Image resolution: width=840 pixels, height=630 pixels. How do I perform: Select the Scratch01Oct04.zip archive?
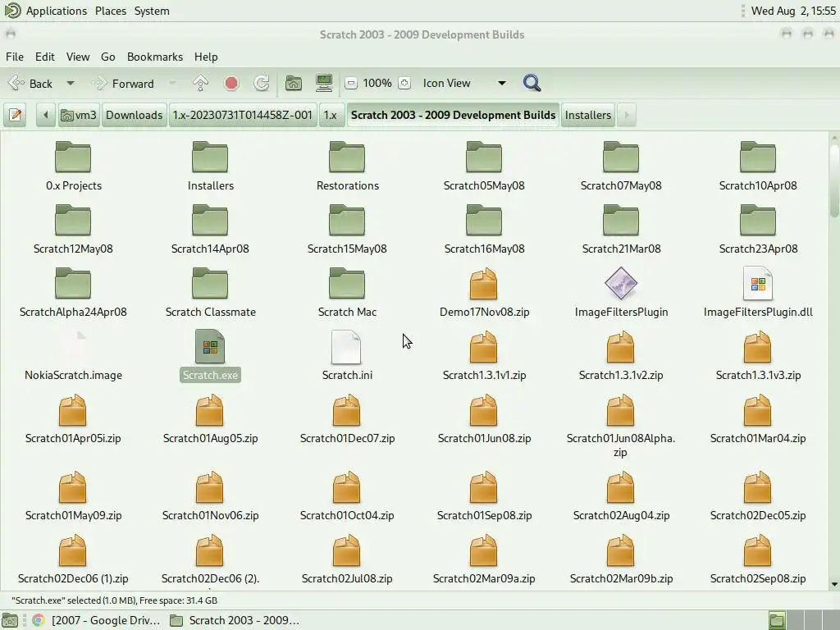coord(347,496)
